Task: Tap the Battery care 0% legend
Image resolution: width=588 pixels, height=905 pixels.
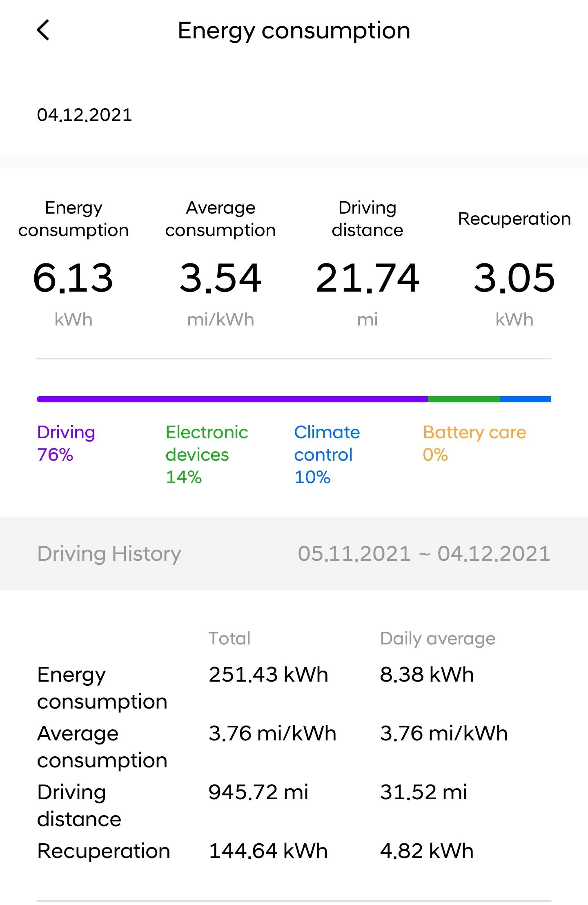Action: tap(474, 443)
